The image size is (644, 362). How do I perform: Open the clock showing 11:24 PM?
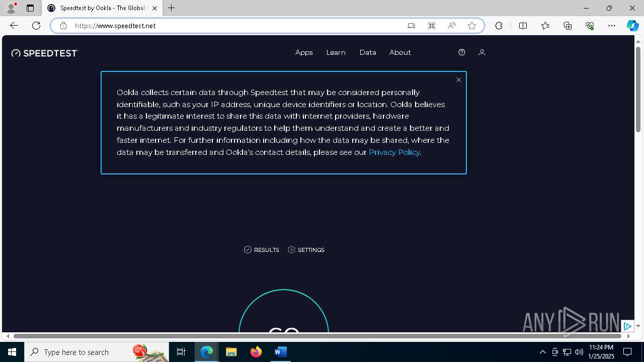tap(601, 352)
